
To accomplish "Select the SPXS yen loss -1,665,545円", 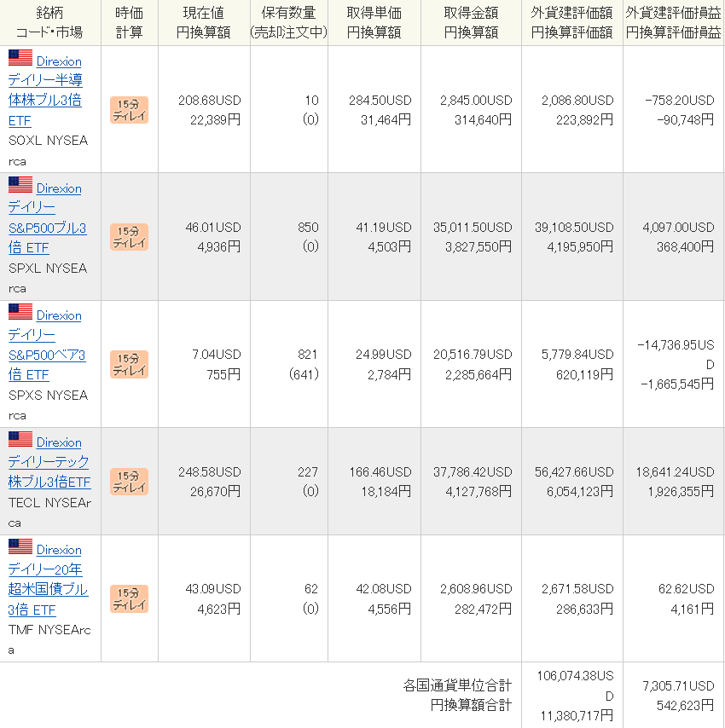I will click(x=677, y=384).
